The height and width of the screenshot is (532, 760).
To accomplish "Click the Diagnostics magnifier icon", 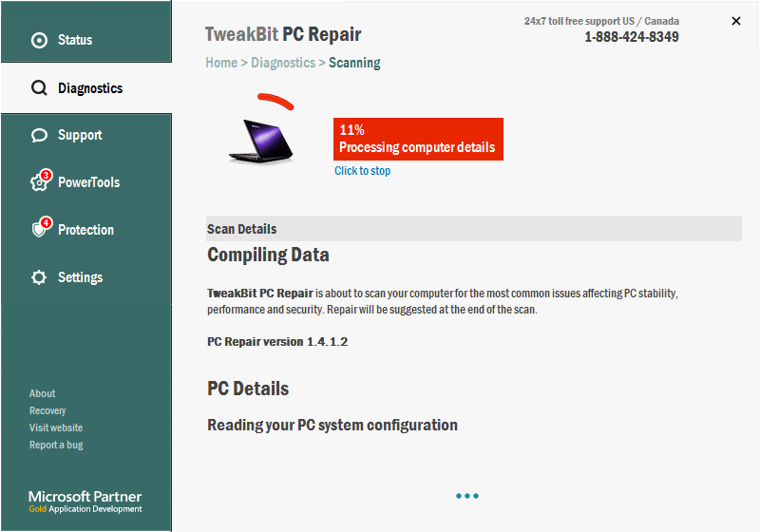I will [x=39, y=88].
